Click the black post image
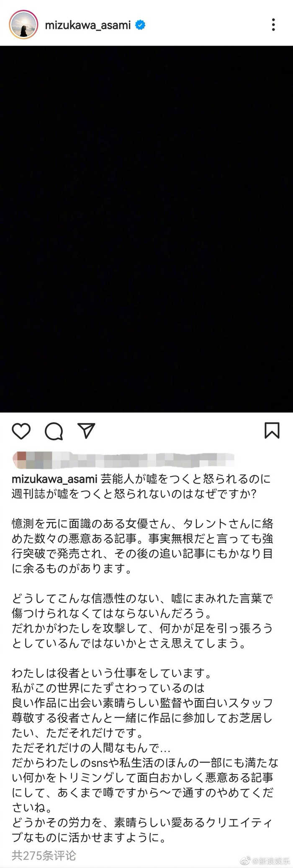Image resolution: width=293 pixels, height=868 pixels. 146,229
